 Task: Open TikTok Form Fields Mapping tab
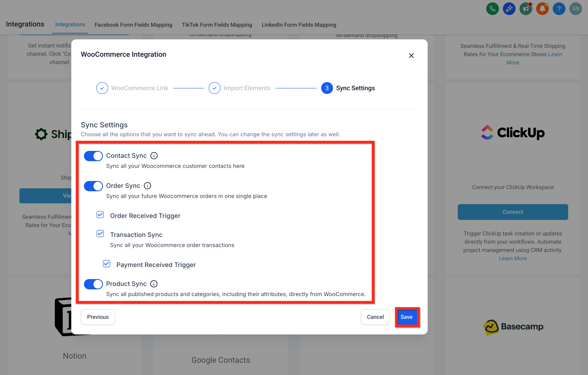[217, 25]
